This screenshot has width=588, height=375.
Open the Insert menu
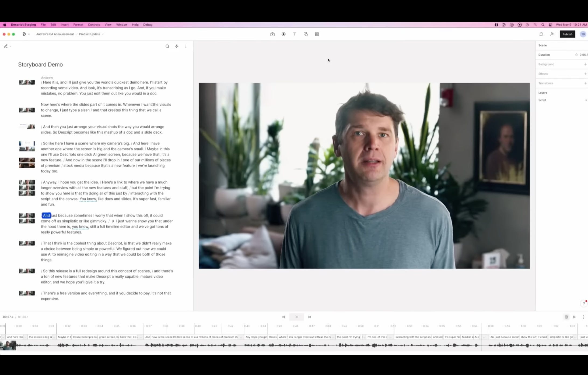click(x=64, y=24)
